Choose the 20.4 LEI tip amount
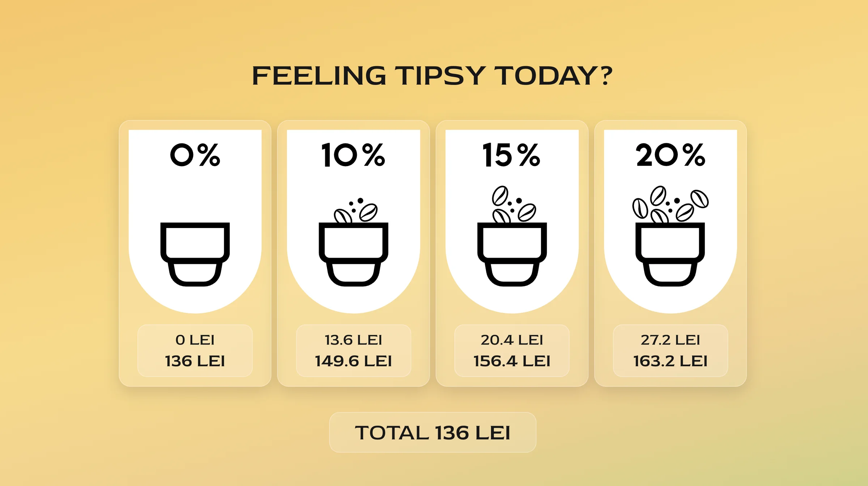This screenshot has height=486, width=868. (512, 340)
